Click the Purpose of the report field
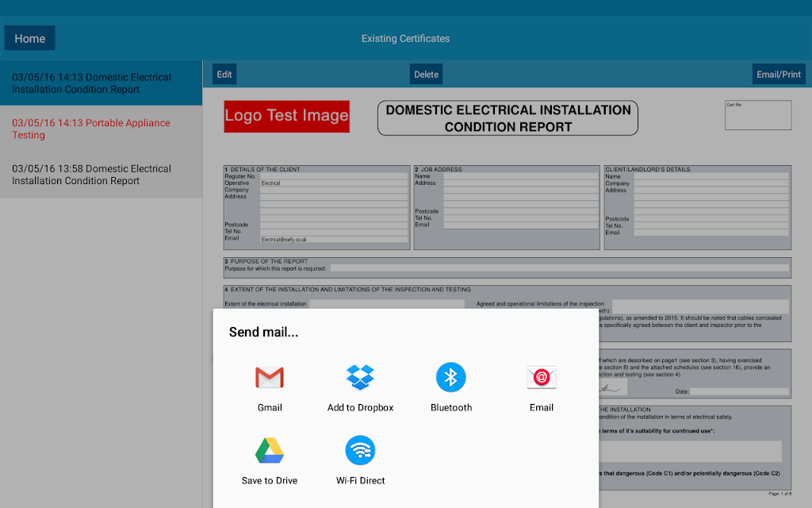The height and width of the screenshot is (508, 812). pos(559,268)
